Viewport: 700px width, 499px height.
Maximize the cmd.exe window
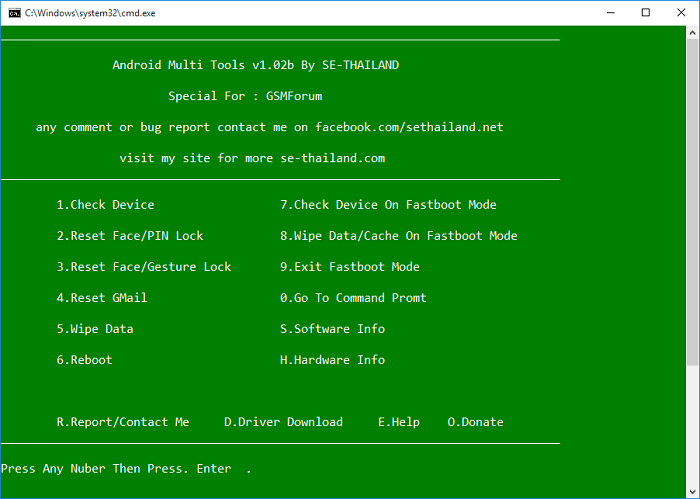click(x=646, y=13)
